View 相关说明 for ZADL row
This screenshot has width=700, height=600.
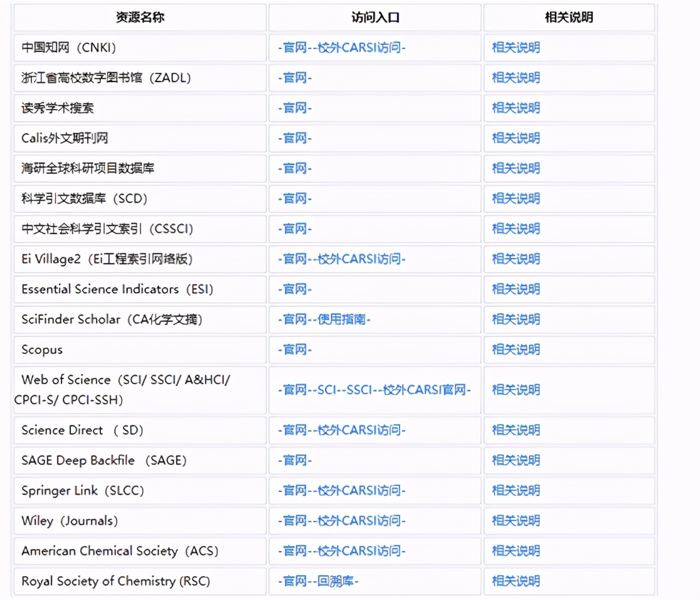[x=516, y=78]
